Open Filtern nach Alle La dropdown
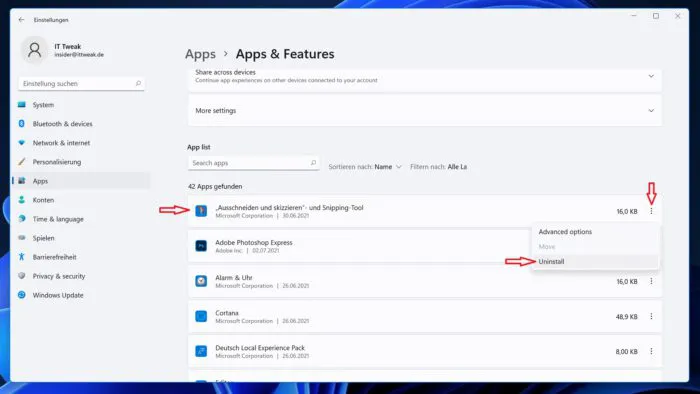The width and height of the screenshot is (700, 394). pyautogui.click(x=438, y=167)
